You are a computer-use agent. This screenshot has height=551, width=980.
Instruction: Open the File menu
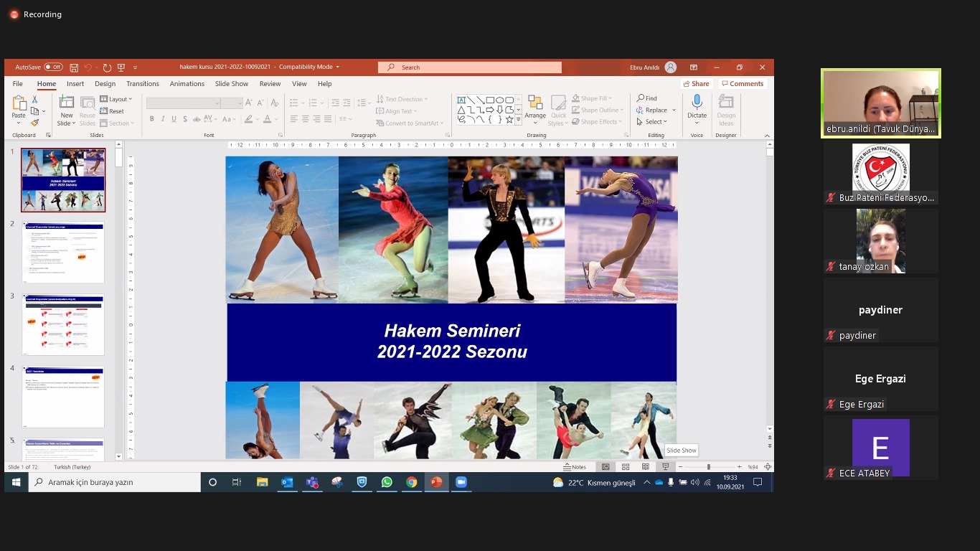tap(18, 84)
